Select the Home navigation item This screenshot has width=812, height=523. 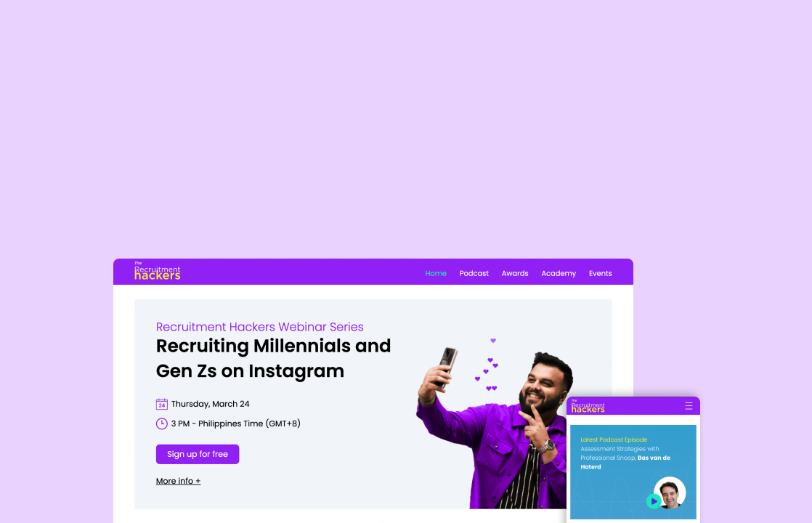(x=436, y=273)
